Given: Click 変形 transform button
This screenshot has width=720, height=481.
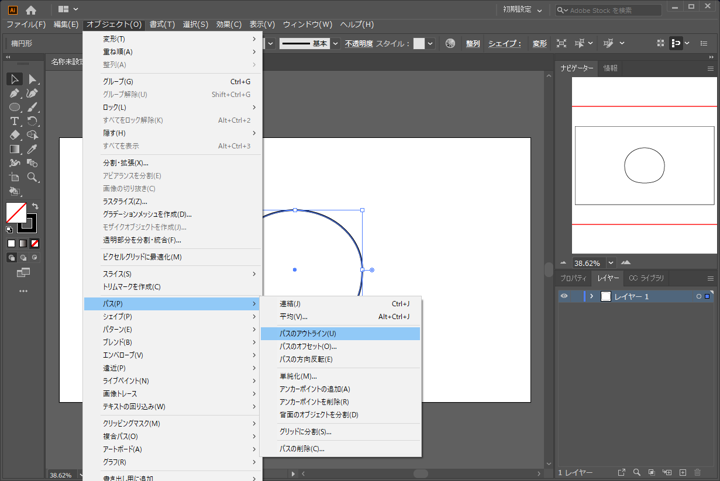Looking at the screenshot, I should (540, 44).
